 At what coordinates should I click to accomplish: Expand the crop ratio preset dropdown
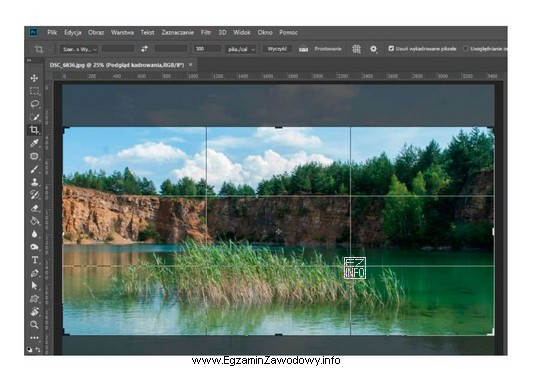point(79,49)
